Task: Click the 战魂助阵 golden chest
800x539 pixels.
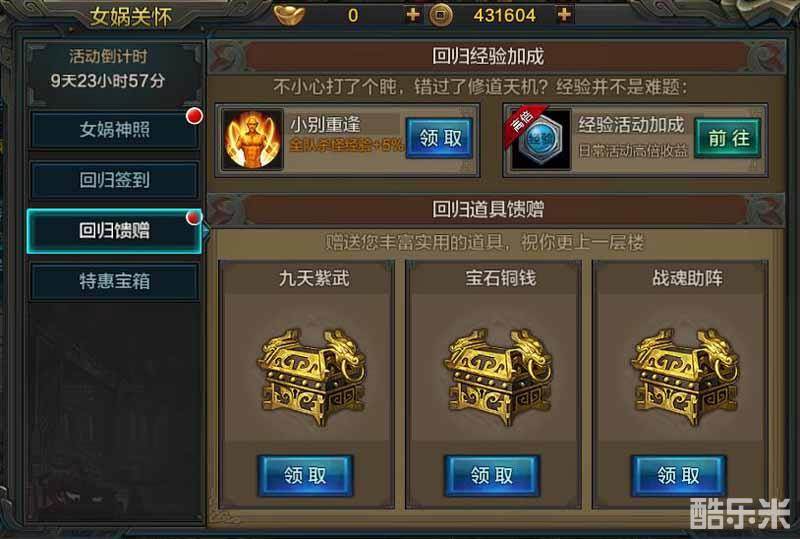Action: (x=686, y=377)
